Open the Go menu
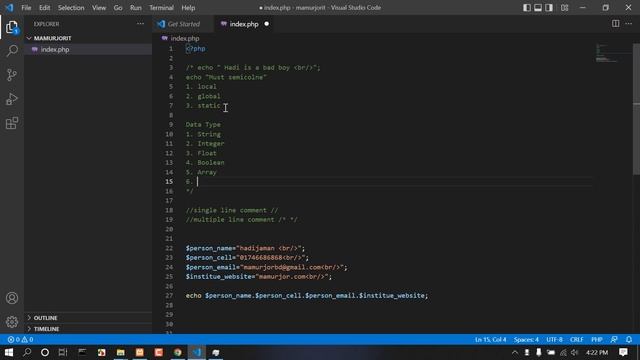 point(118,8)
